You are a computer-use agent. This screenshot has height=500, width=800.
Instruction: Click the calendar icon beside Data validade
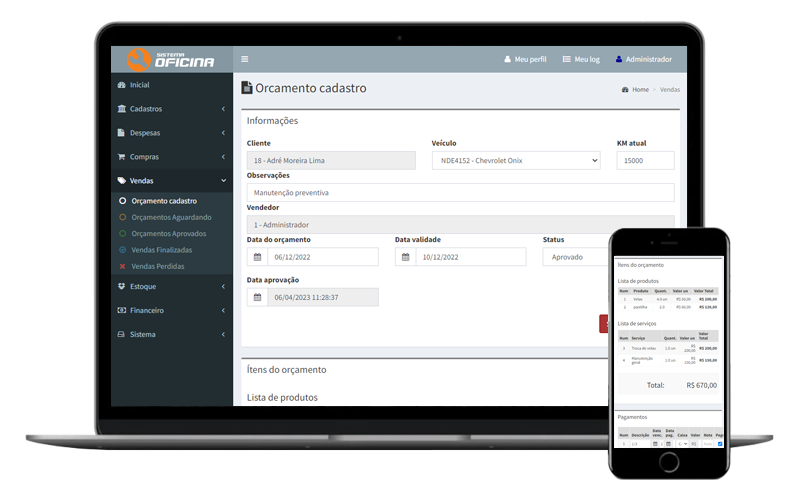pos(405,257)
